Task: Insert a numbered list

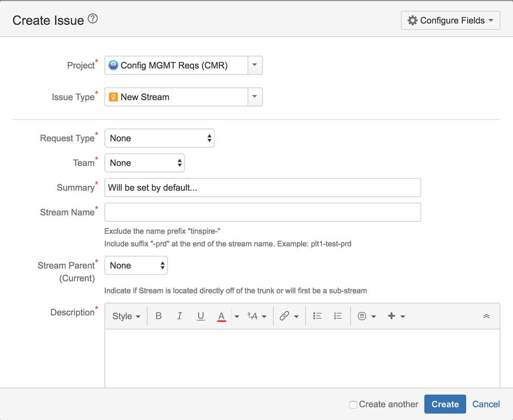Action: (338, 316)
